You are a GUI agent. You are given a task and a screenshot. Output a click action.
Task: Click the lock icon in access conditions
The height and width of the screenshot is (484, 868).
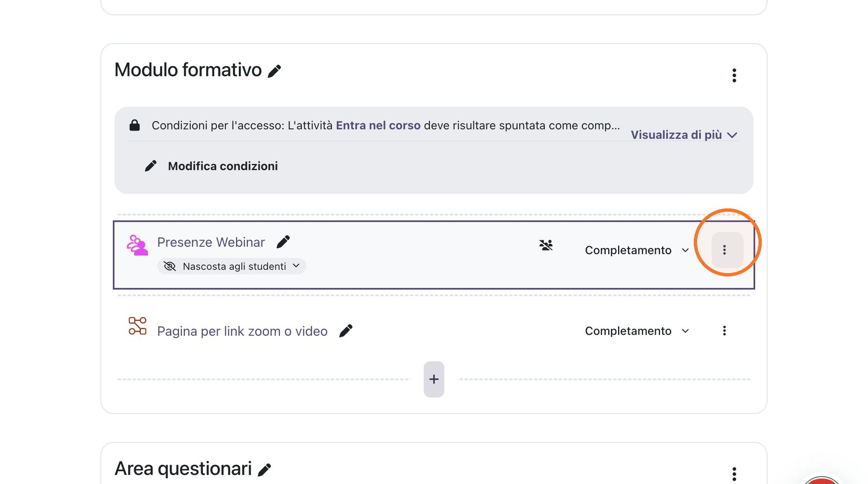click(135, 125)
